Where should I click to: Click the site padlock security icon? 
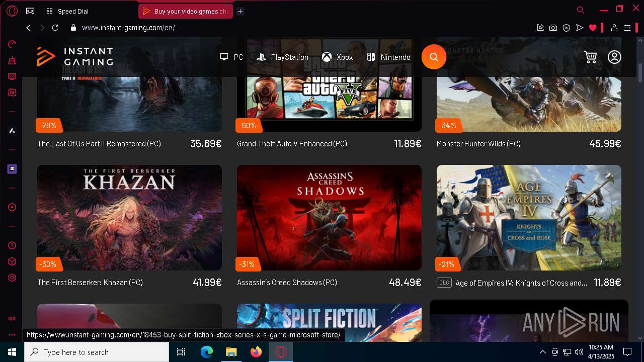(73, 28)
